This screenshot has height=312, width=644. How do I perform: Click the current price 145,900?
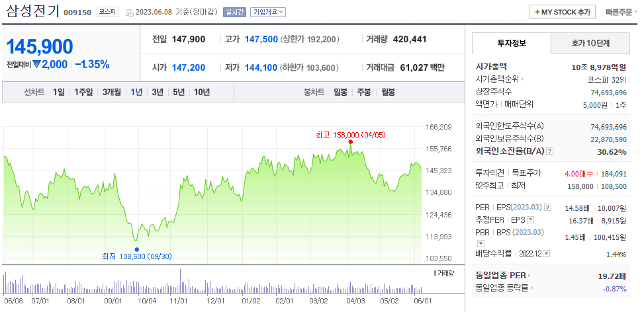[x=40, y=47]
